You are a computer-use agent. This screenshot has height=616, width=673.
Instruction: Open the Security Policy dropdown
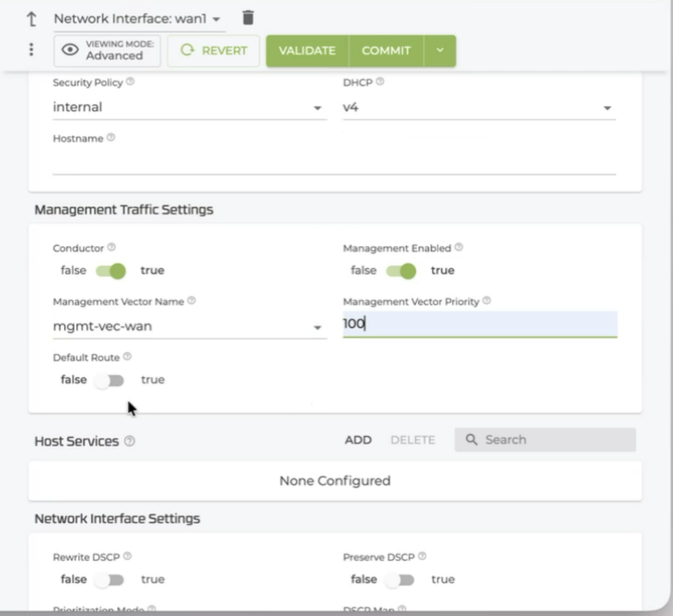[x=189, y=107]
